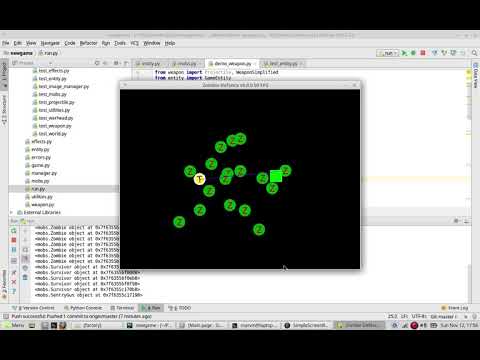Open the Menu button on the taskbar
480x360 pixels.
click(14, 325)
